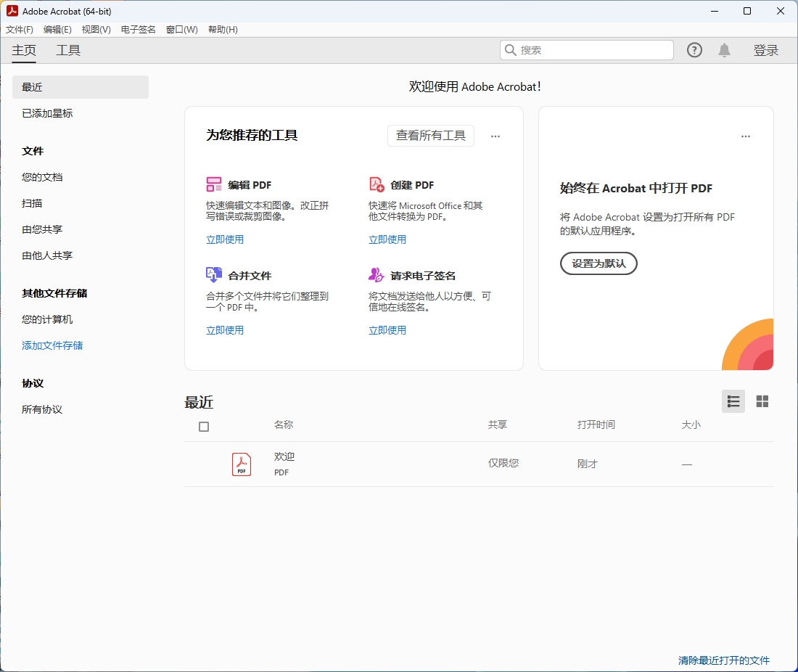Open the notification bell icon
The height and width of the screenshot is (672, 798).
click(x=724, y=50)
